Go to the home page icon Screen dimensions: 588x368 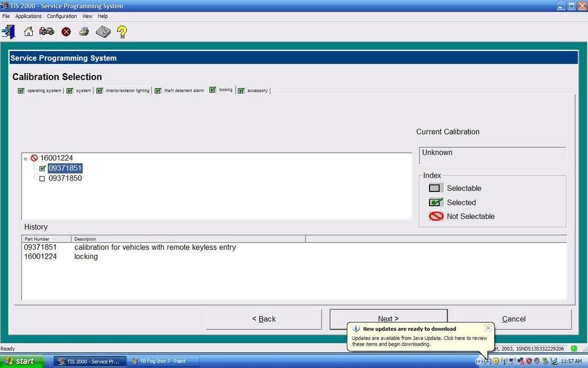point(29,32)
